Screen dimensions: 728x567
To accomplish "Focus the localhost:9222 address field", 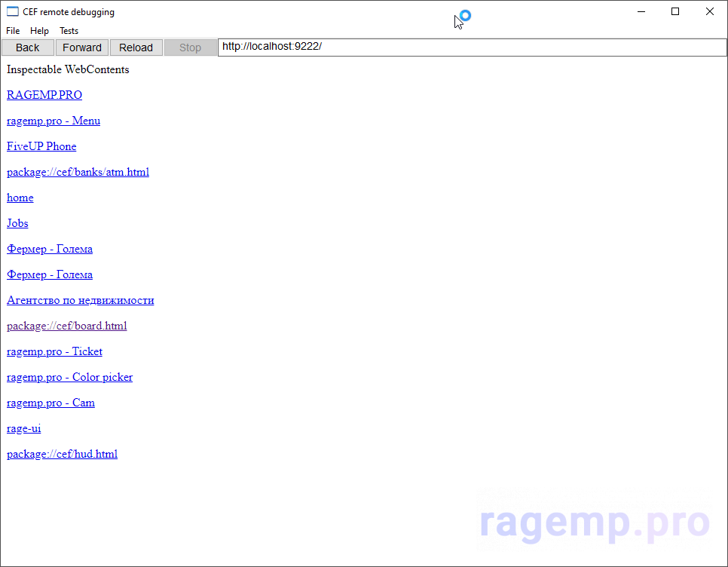I will (473, 48).
